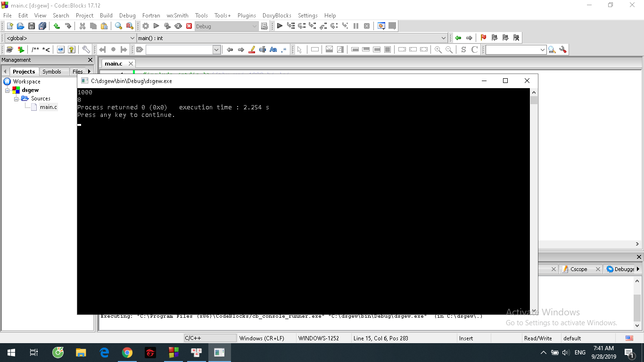Open the Build menu

click(x=106, y=16)
